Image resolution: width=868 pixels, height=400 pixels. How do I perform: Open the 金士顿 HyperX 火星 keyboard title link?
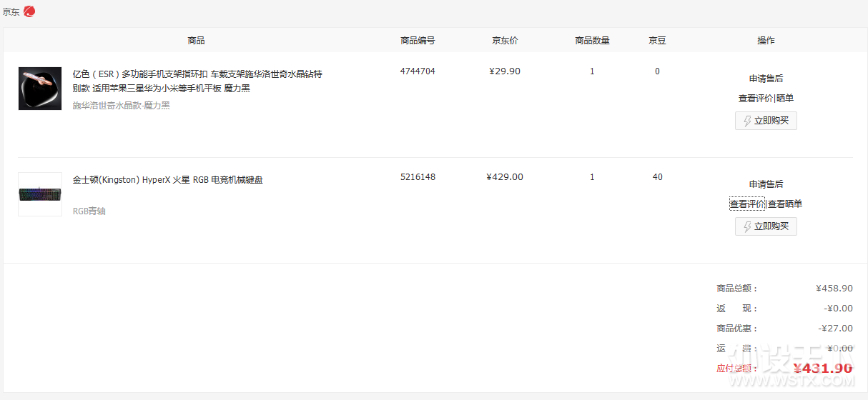[168, 180]
